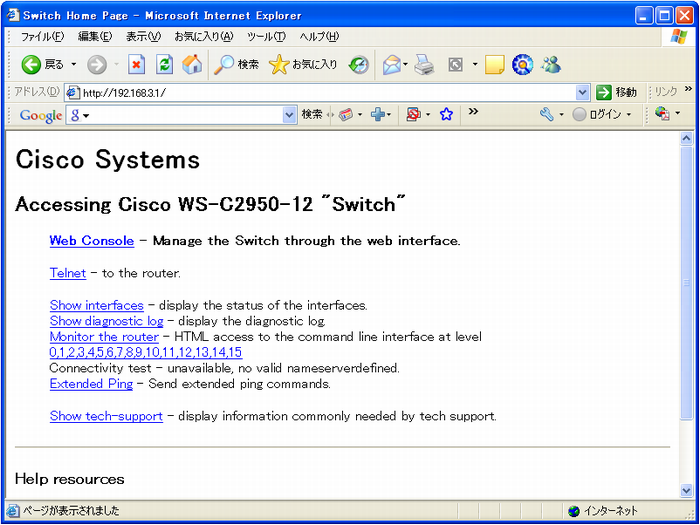
Task: Click into the address bar URL field
Action: (x=327, y=92)
